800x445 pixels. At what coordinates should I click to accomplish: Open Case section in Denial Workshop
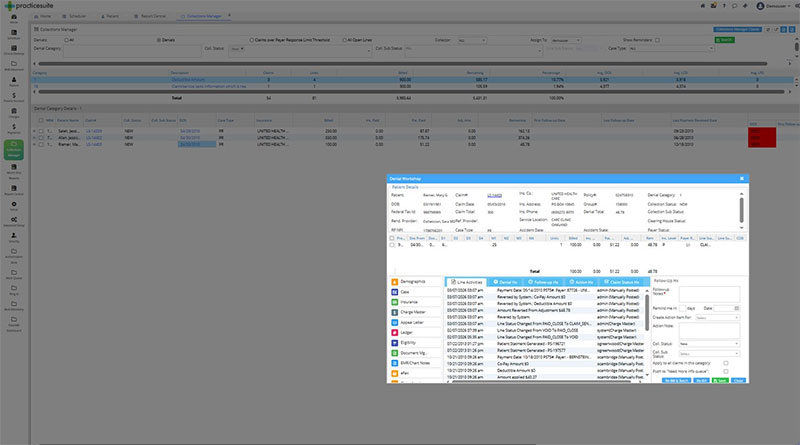(x=414, y=292)
